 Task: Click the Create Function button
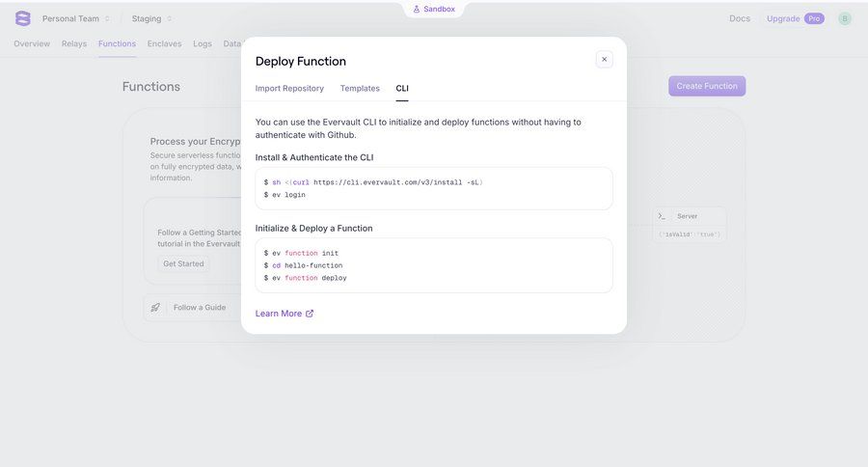click(x=707, y=86)
